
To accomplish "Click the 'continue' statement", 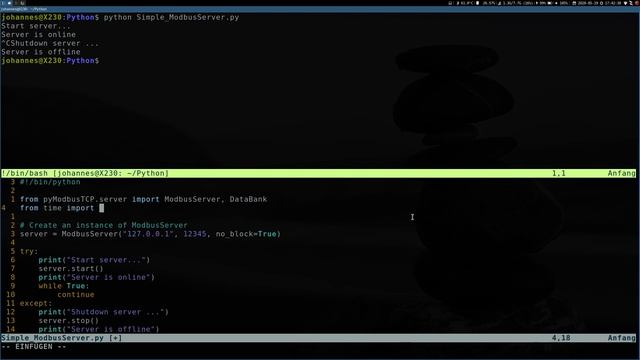I will (x=76, y=295).
